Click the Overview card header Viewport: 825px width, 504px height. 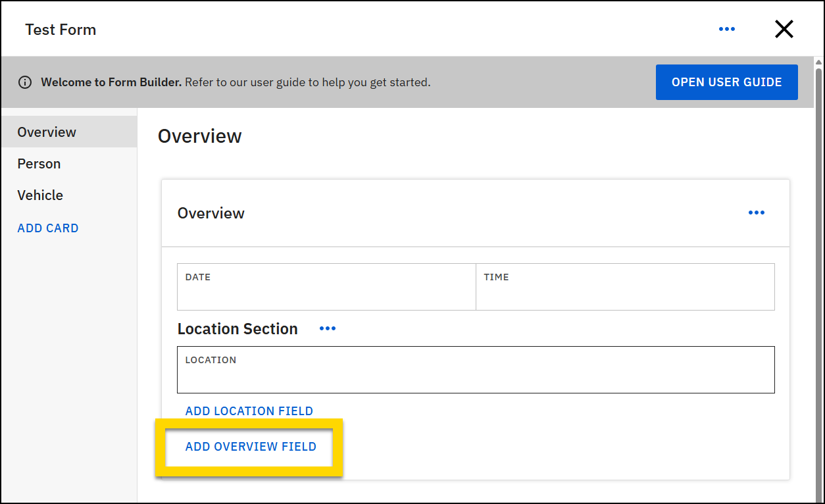tap(211, 213)
